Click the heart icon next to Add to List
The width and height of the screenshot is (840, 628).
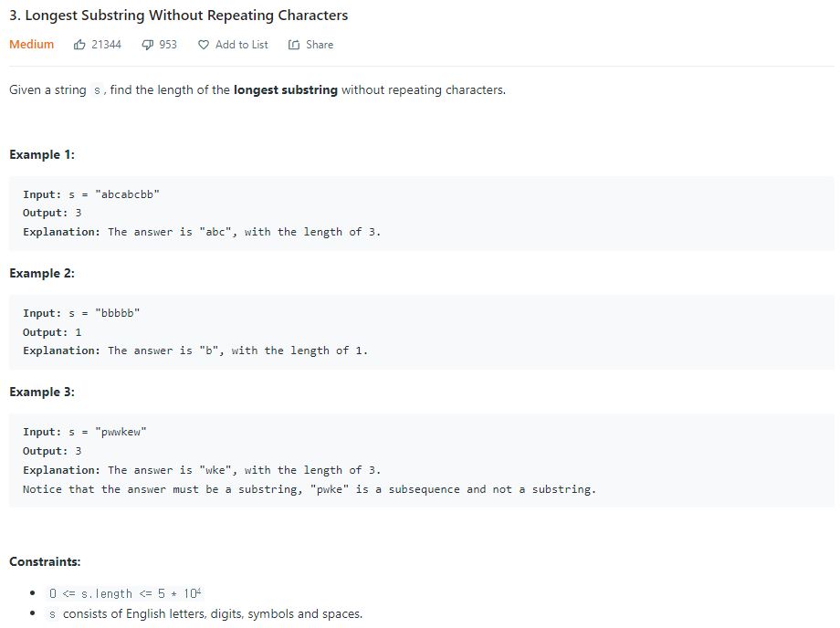pos(203,44)
